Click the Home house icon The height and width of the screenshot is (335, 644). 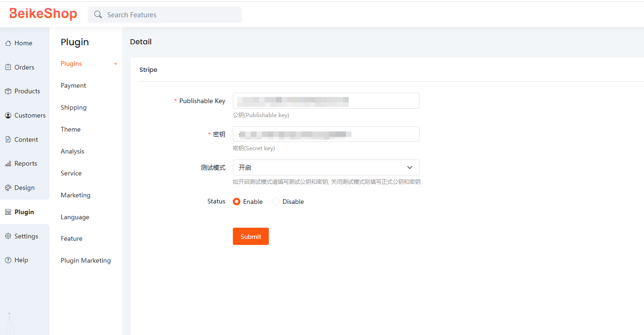coord(8,43)
